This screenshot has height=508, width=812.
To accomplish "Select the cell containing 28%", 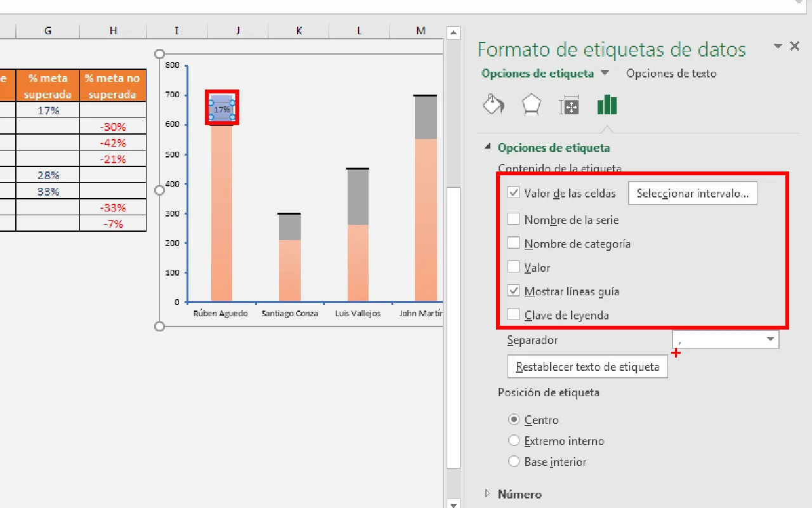I will pyautogui.click(x=48, y=175).
